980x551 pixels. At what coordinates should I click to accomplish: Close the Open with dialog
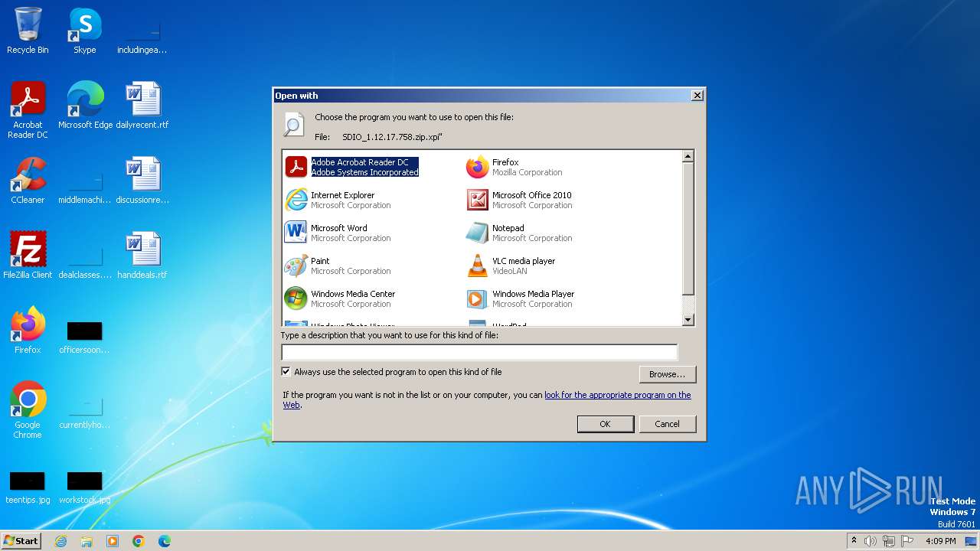697,96
